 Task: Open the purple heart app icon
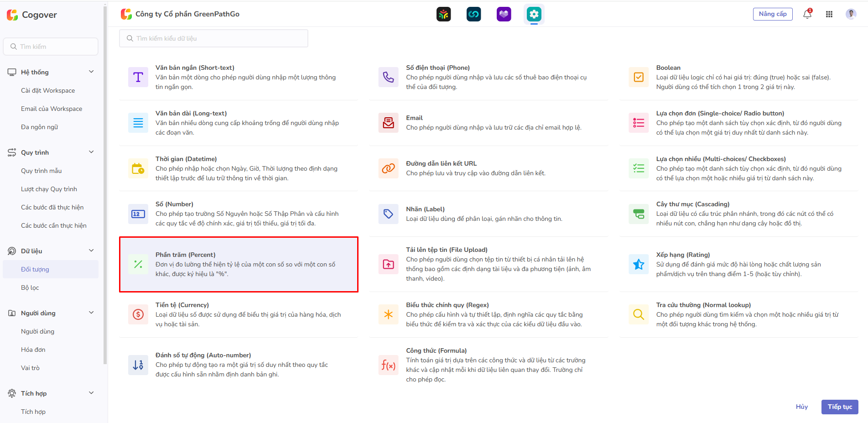[x=504, y=15]
